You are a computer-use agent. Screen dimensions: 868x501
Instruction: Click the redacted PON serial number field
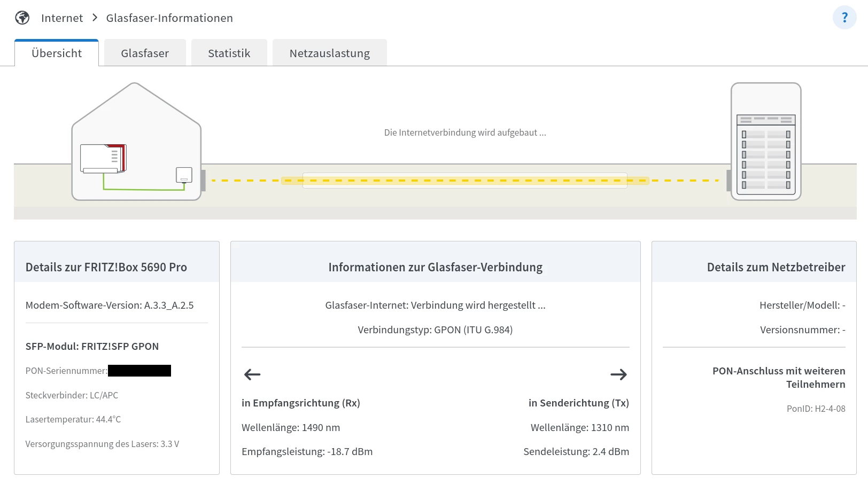click(139, 371)
